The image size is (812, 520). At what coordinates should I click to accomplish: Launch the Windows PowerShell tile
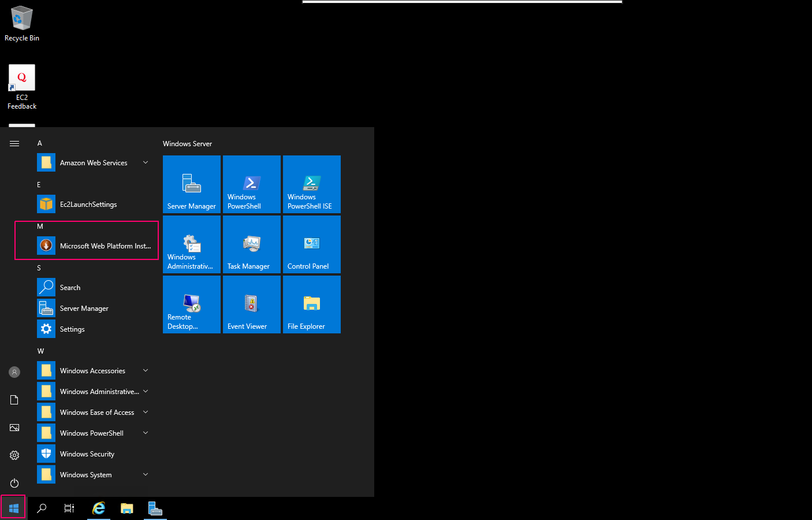click(252, 184)
